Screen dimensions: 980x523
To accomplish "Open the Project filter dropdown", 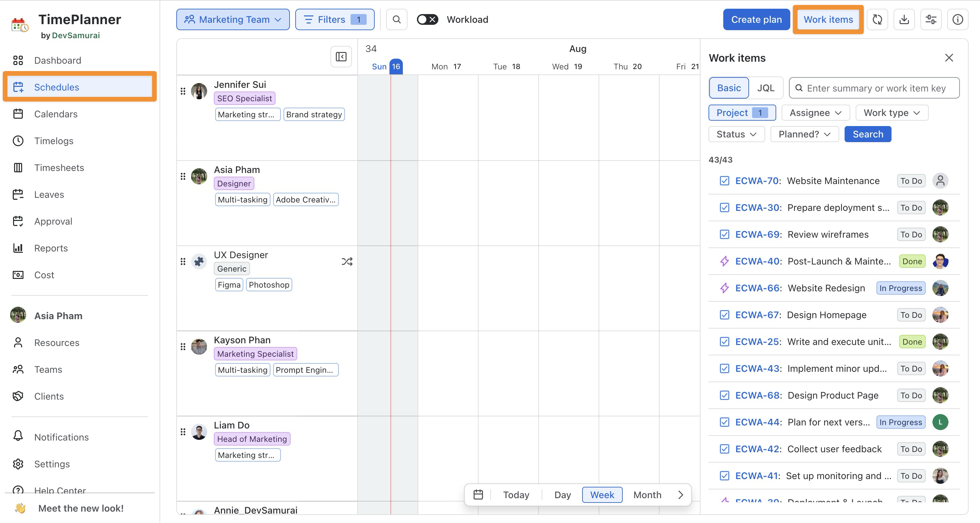I will pos(742,113).
